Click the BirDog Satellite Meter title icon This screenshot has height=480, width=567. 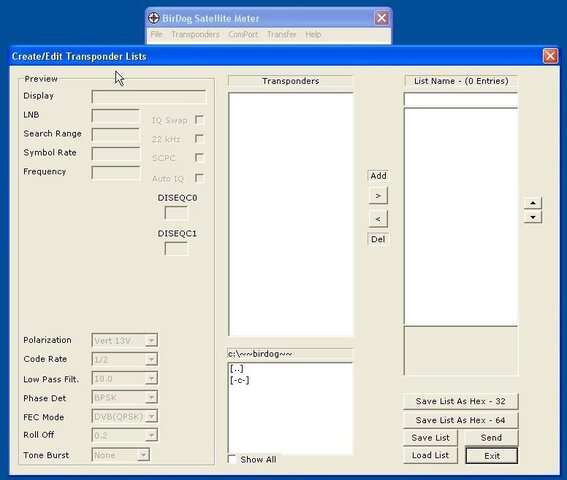[x=154, y=18]
